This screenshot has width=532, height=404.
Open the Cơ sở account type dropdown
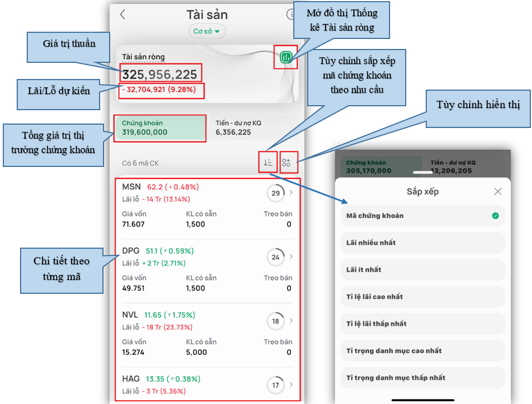[207, 31]
